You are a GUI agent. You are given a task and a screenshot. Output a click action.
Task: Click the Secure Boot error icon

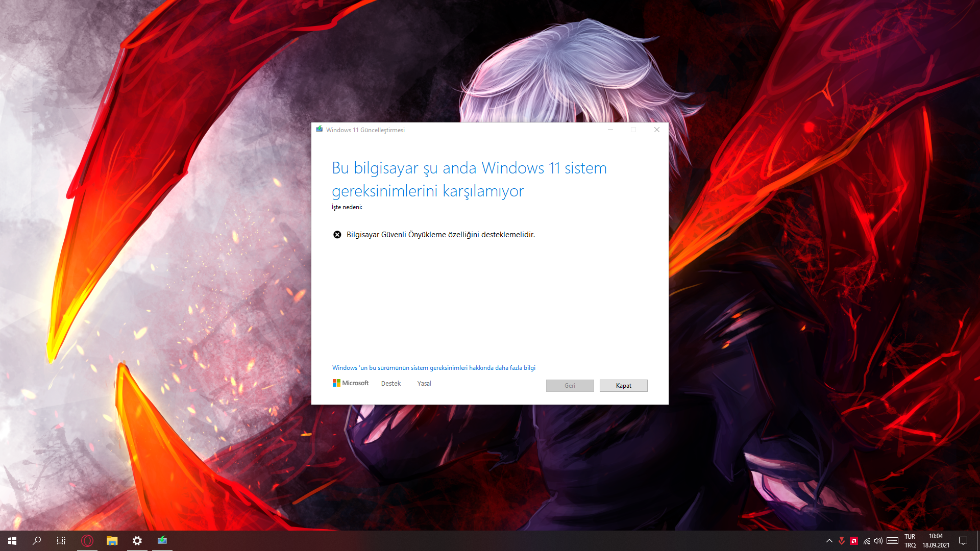click(x=337, y=235)
